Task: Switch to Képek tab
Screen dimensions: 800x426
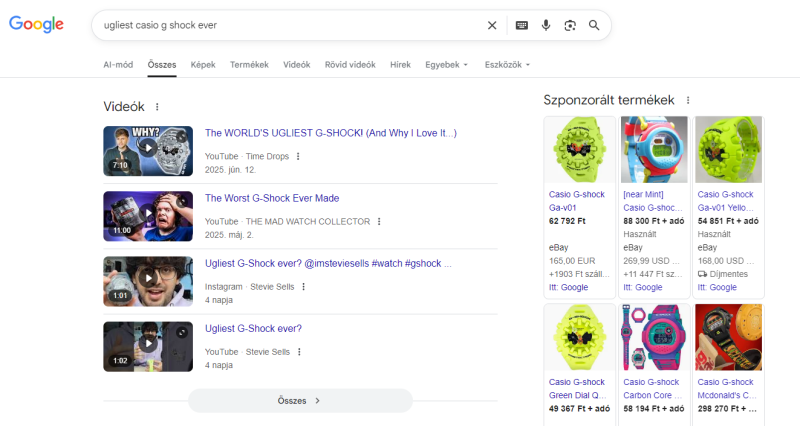Action: click(x=203, y=65)
